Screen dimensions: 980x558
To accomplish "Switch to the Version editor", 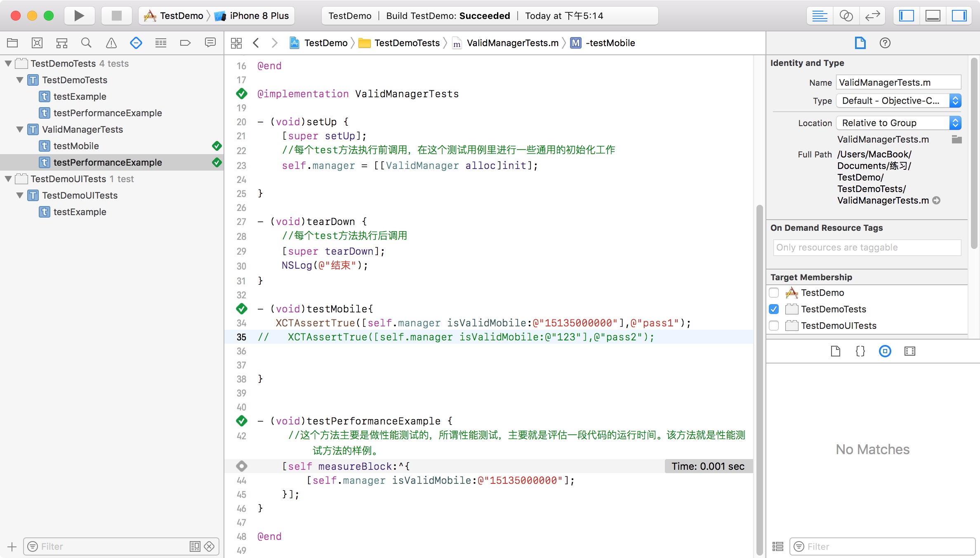I will pos(872,16).
